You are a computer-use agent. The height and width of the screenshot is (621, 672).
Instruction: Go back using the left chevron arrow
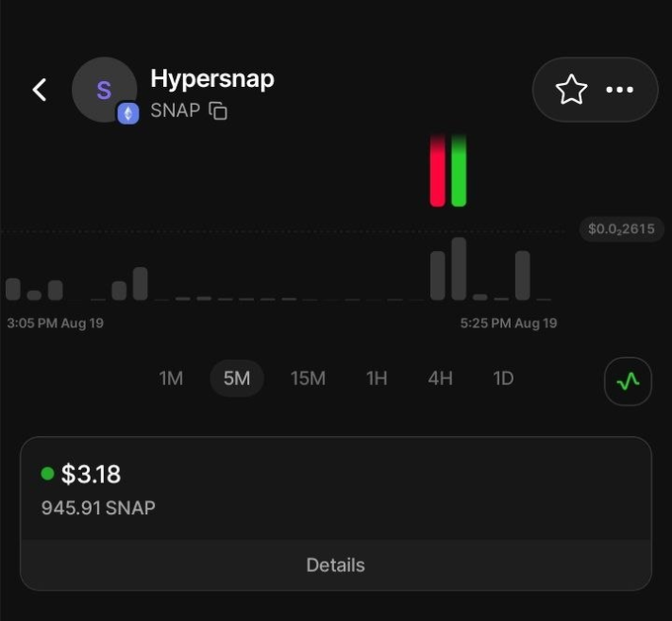pyautogui.click(x=40, y=90)
